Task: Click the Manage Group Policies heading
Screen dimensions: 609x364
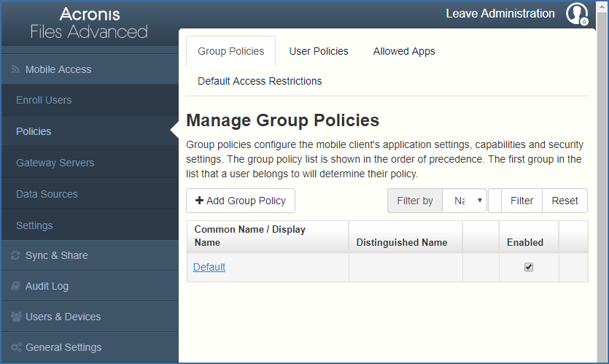Action: tap(282, 120)
